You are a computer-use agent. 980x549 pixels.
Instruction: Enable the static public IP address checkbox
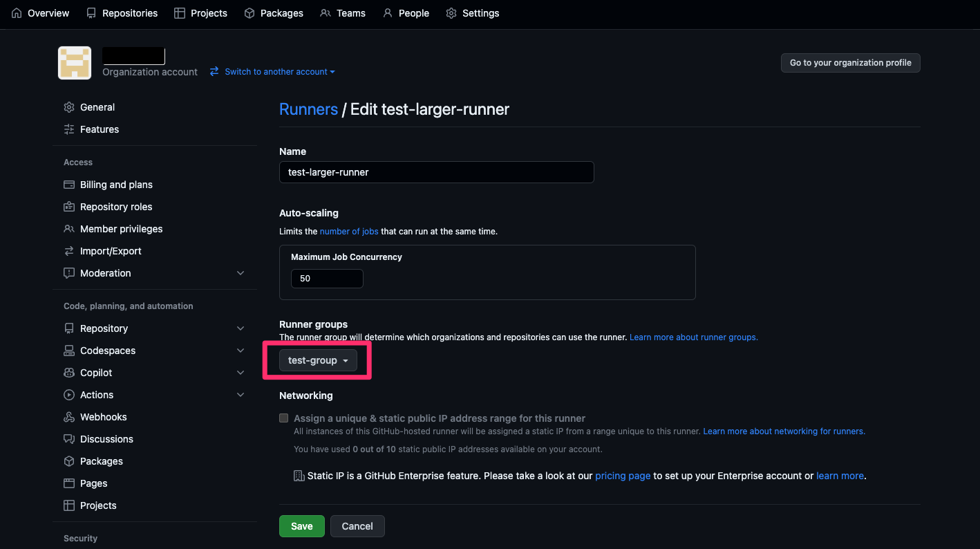tap(283, 418)
